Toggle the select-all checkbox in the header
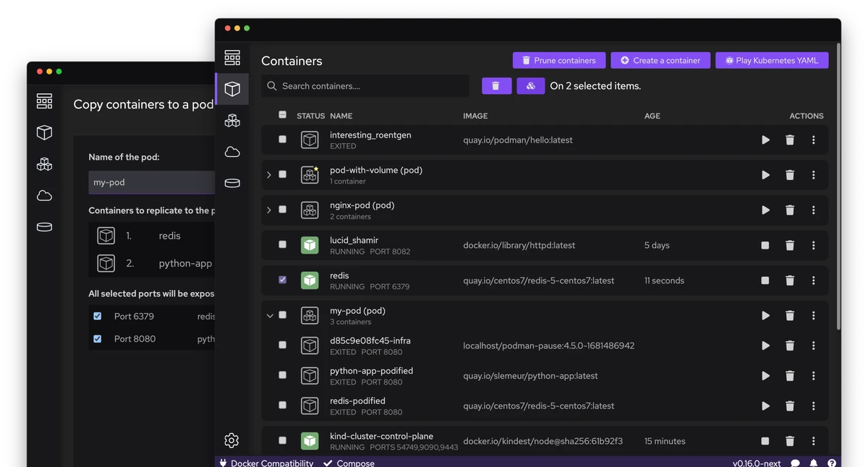 [x=281, y=115]
